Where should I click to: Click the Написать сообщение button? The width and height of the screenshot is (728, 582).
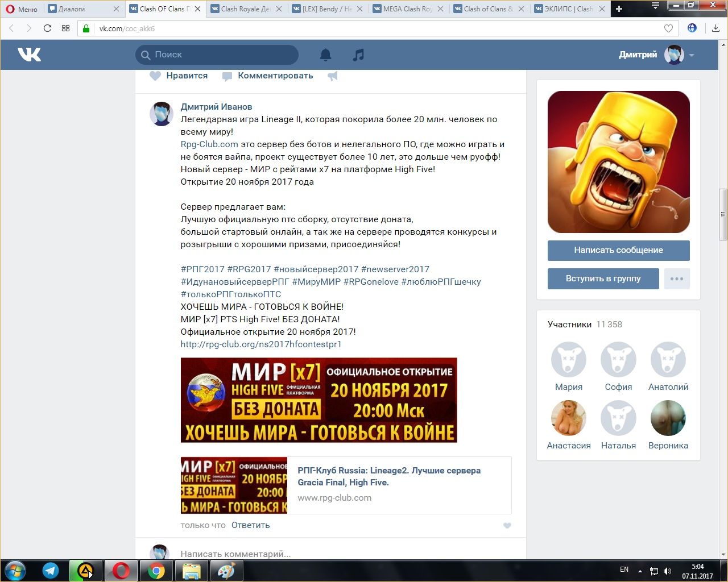(x=619, y=250)
